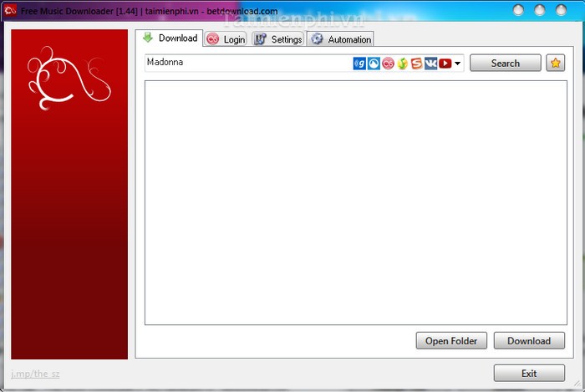Switch to the Download tab

pyautogui.click(x=170, y=38)
